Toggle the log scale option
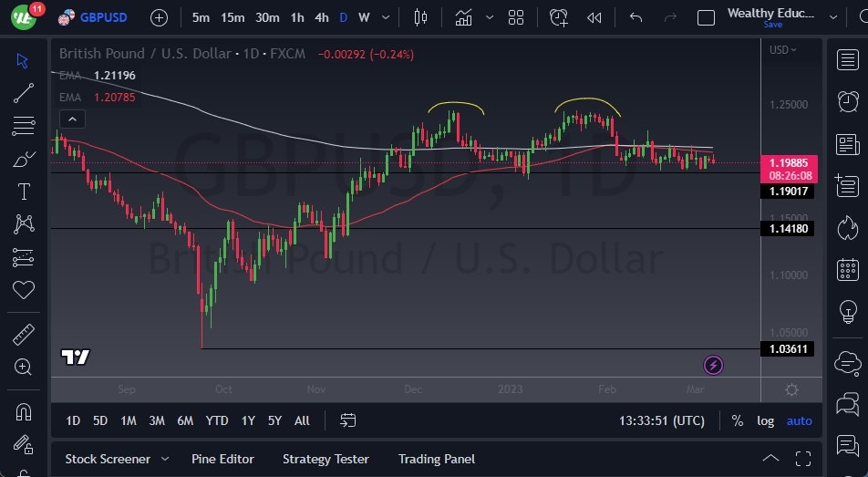Image resolution: width=868 pixels, height=477 pixels. (765, 420)
